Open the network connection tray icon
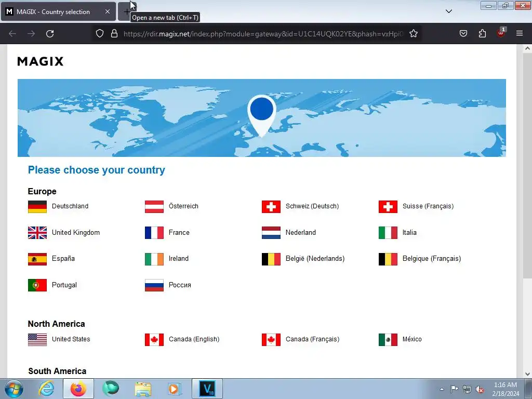This screenshot has height=399, width=532. pyautogui.click(x=467, y=389)
